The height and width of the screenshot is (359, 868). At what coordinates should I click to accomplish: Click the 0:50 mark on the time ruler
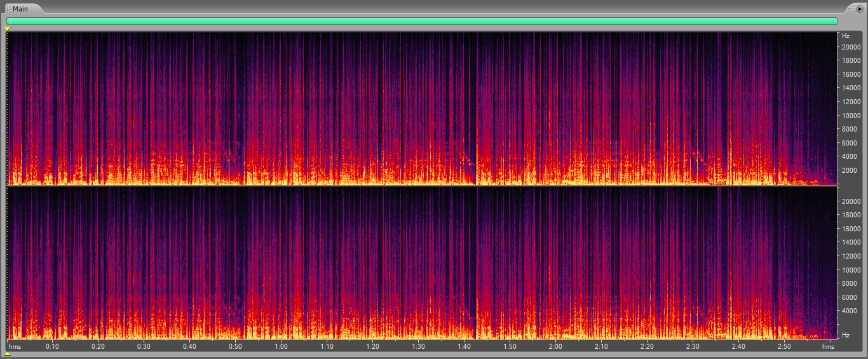pyautogui.click(x=236, y=346)
